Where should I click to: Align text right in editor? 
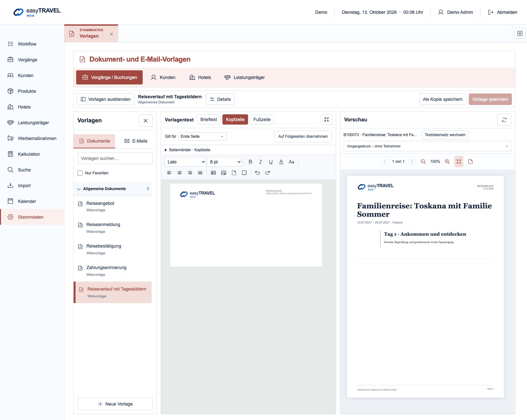point(190,173)
